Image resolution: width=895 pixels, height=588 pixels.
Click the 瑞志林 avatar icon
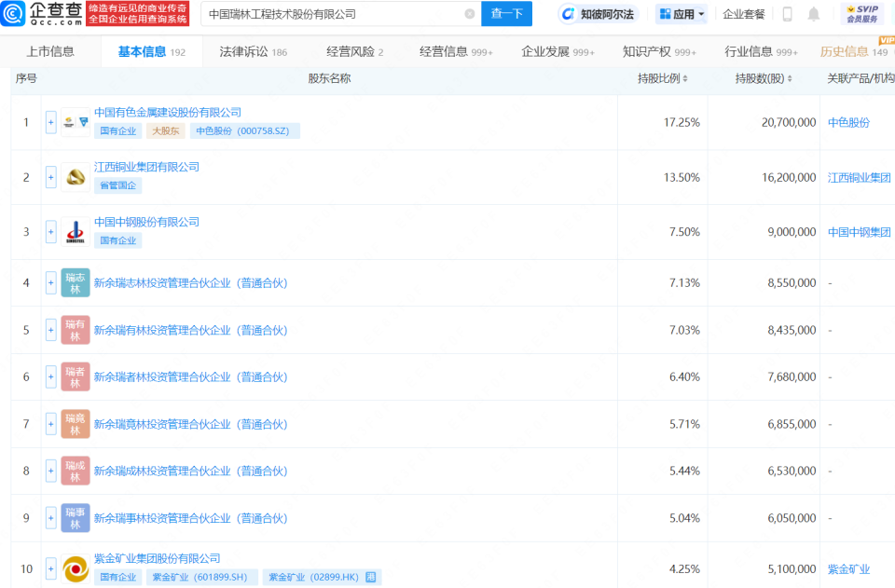pos(76,283)
